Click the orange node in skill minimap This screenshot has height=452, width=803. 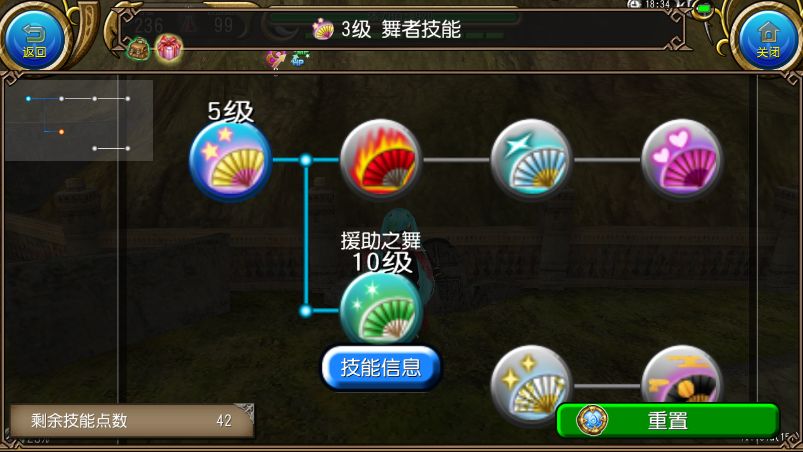click(x=61, y=132)
